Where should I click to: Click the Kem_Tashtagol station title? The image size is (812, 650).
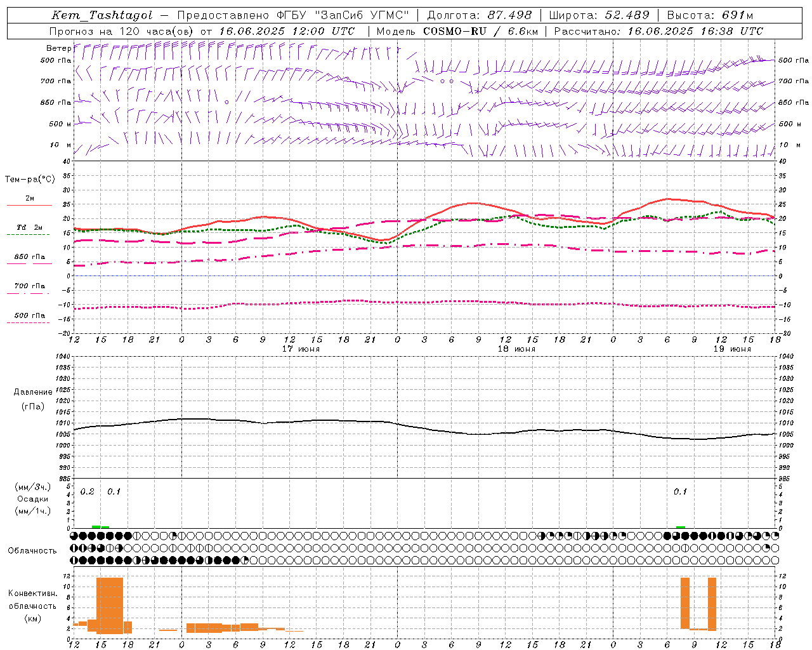(102, 15)
